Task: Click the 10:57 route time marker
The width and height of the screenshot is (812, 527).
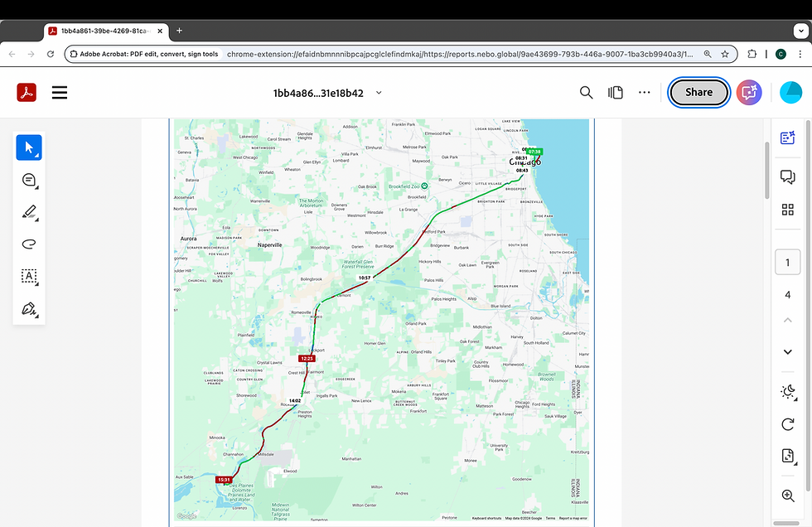Action: pyautogui.click(x=365, y=278)
